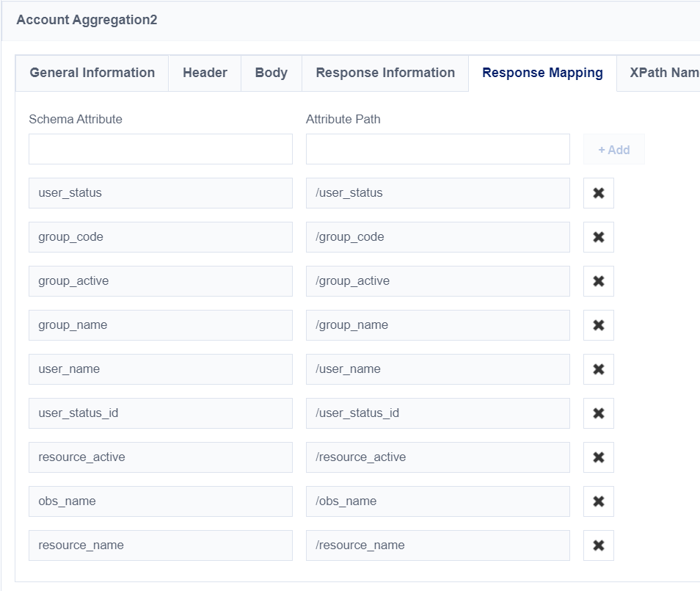This screenshot has width=700, height=591.
Task: Remove the resource_active mapping row
Action: click(x=598, y=457)
